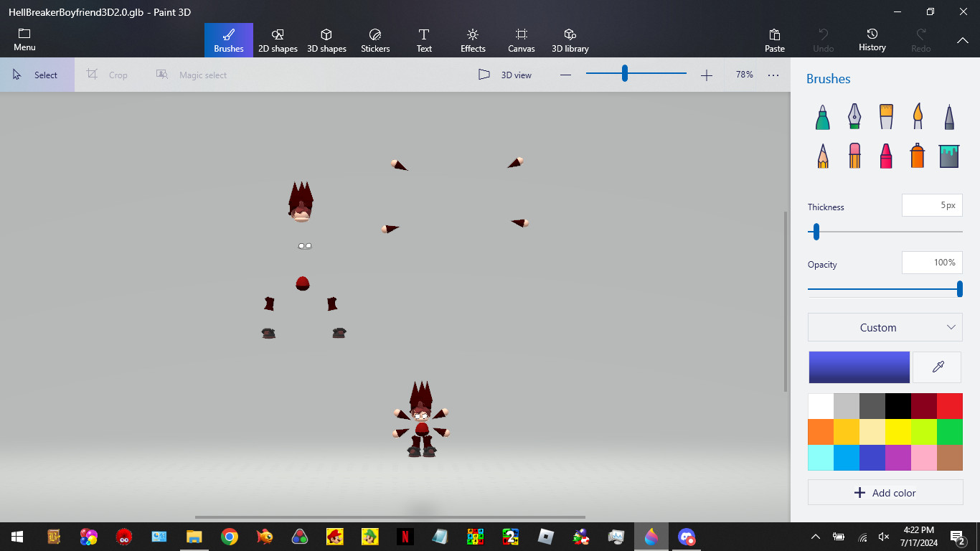Viewport: 980px width, 551px height.
Task: Select the Calligraphy pen brush
Action: [854, 116]
